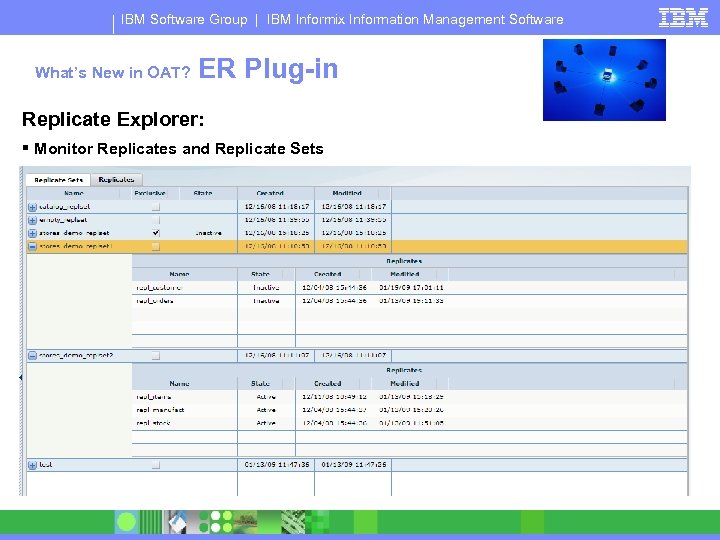Screen dimensions: 720x540
Task: Select the catalog_replset name
Action: click(64, 207)
